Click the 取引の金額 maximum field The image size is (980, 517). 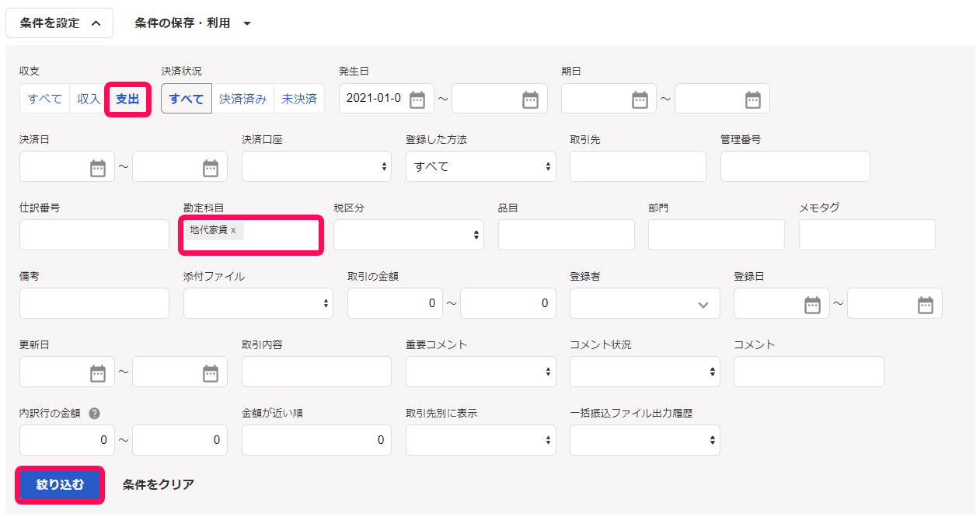tap(508, 303)
